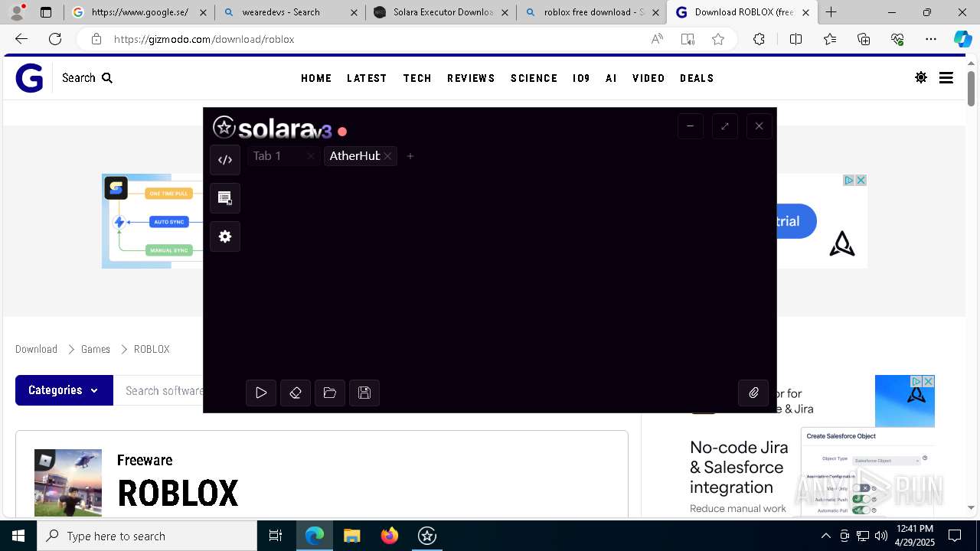Close the AtherHub tab in Solara
The height and width of the screenshot is (551, 980).
(x=387, y=156)
